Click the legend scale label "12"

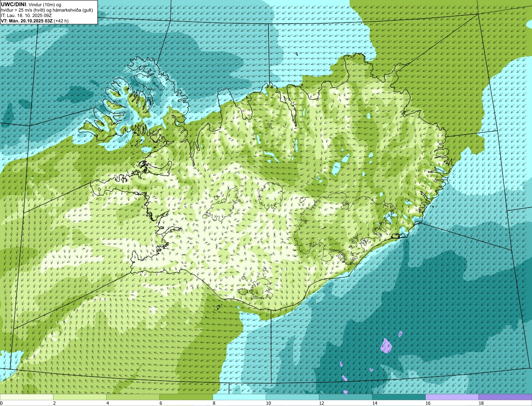(322, 403)
